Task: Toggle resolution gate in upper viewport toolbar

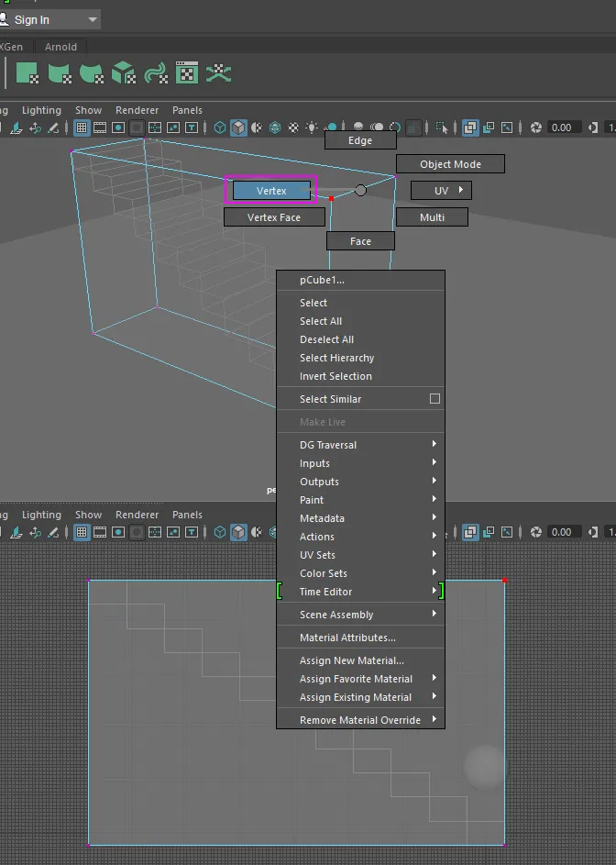Action: 118,128
